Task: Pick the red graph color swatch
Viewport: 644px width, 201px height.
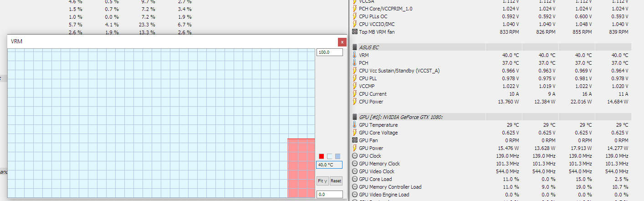Action: point(322,156)
